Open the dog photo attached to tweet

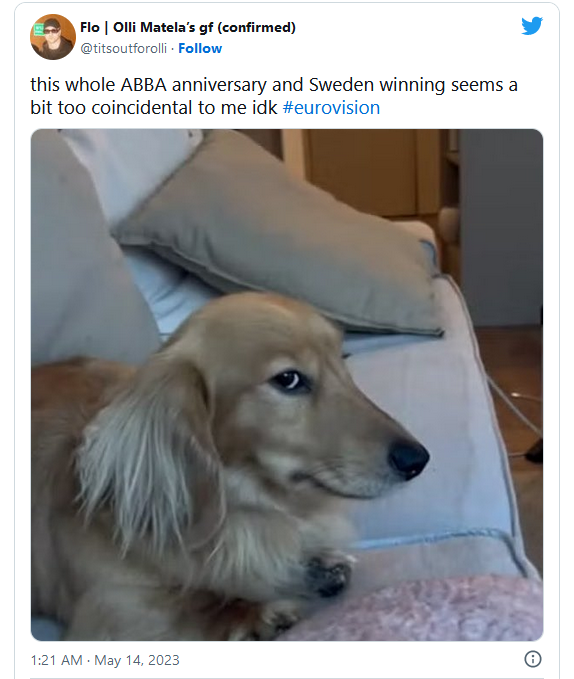(287, 385)
